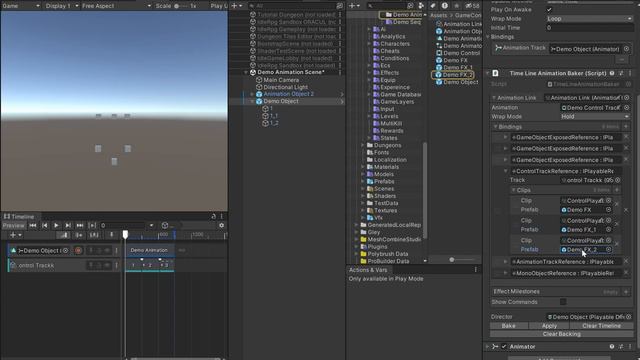Step to previous frame in Timeline
This screenshot has height=360, width=640.
44,225
